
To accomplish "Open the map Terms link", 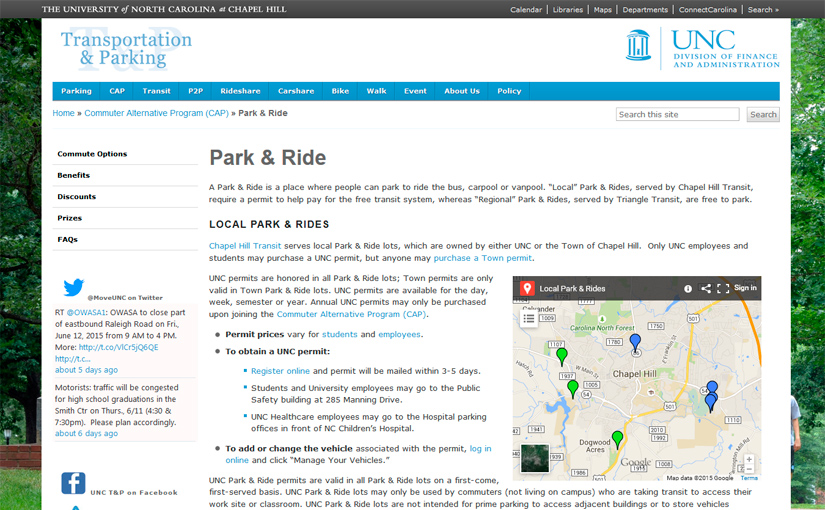I will 749,478.
